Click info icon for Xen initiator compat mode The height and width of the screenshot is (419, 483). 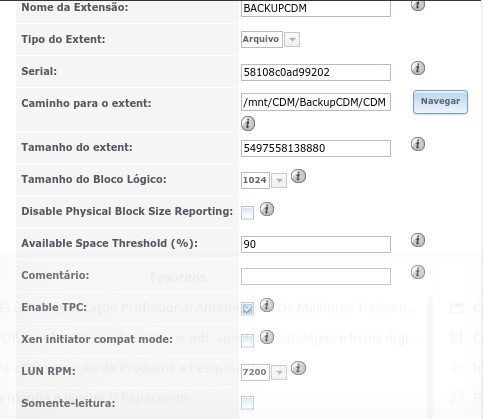(267, 337)
